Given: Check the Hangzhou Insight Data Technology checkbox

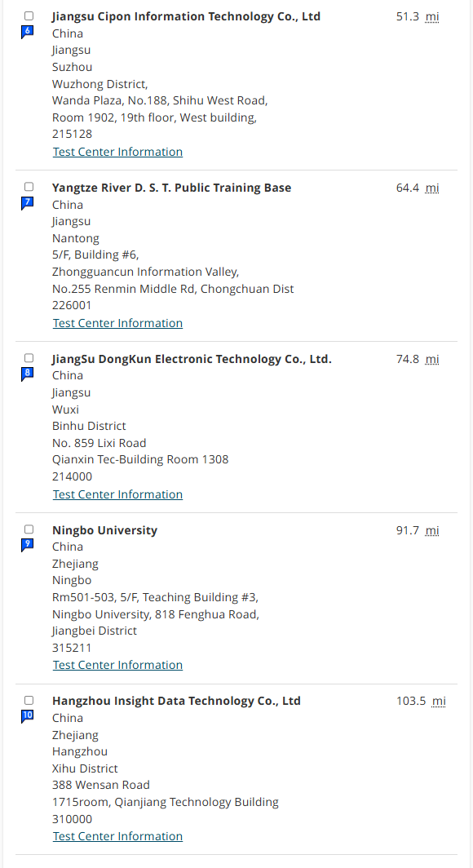Looking at the screenshot, I should (29, 700).
